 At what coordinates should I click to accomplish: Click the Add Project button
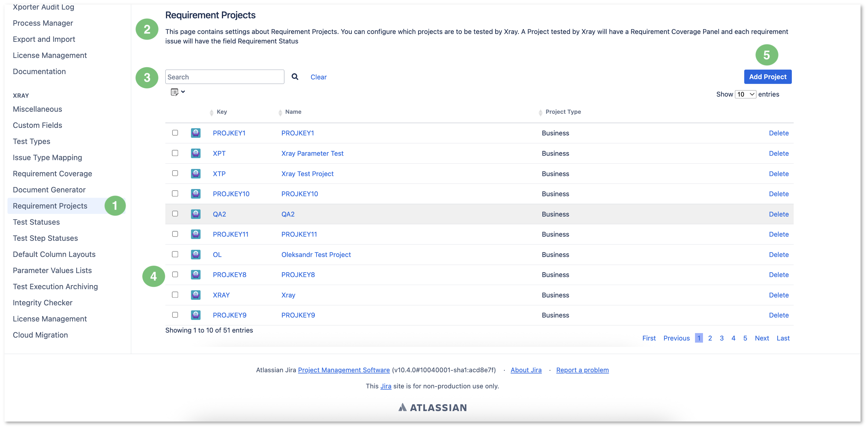[x=768, y=77]
